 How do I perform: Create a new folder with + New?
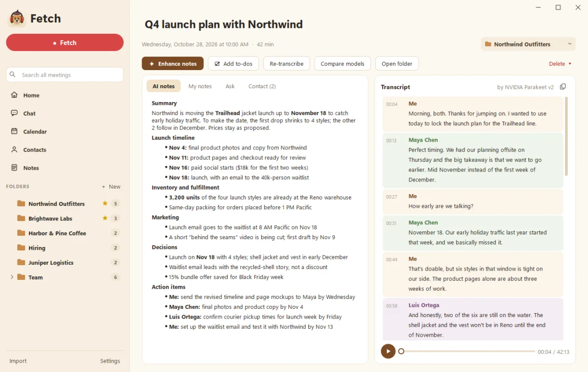point(111,187)
